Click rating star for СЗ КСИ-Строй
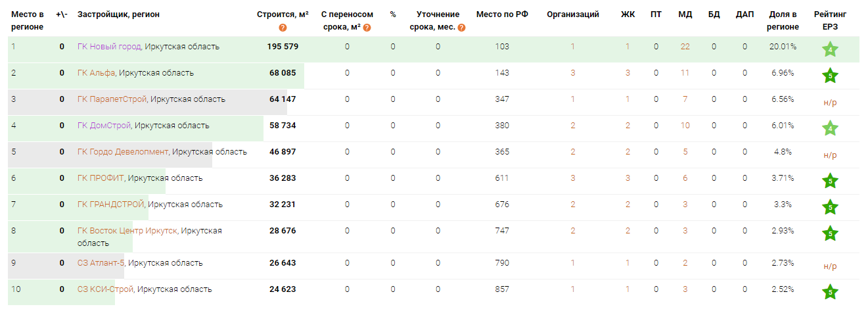The width and height of the screenshot is (868, 315). tap(830, 292)
